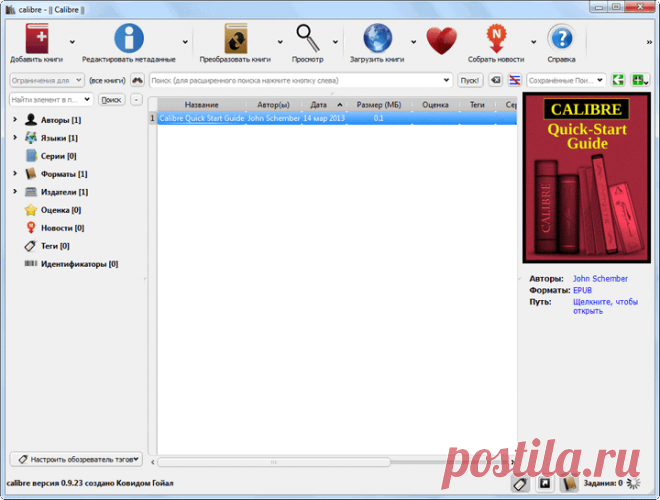This screenshot has width=660, height=500.
Task: Click the copy saved search green arrow icon
Action: 618,80
